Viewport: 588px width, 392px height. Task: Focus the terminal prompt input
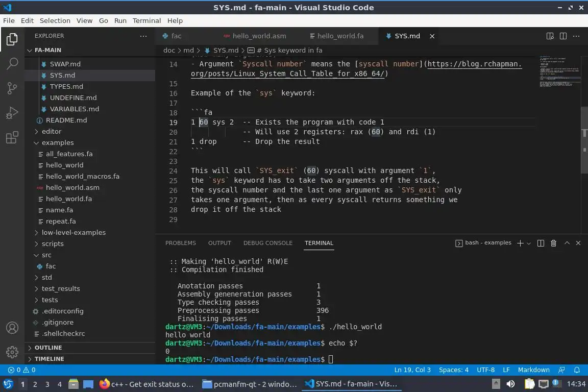331,359
